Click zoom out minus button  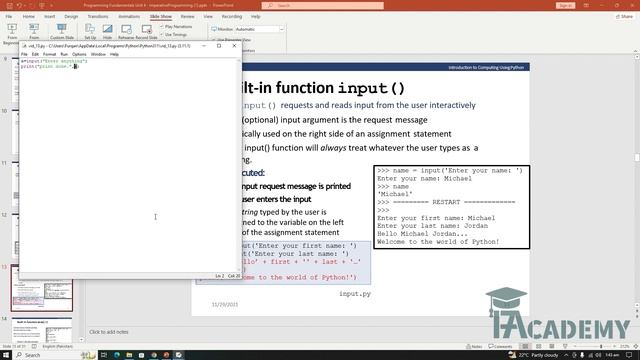575,346
